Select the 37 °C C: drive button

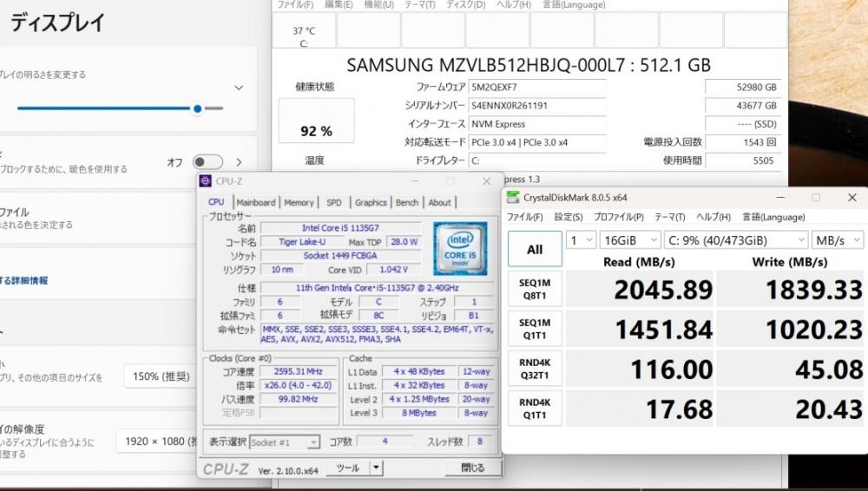click(304, 30)
